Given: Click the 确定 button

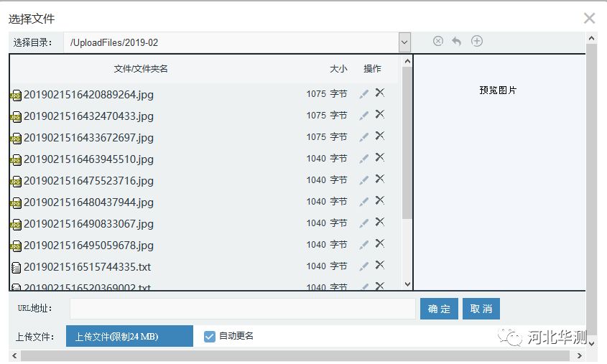Looking at the screenshot, I should point(439,309).
